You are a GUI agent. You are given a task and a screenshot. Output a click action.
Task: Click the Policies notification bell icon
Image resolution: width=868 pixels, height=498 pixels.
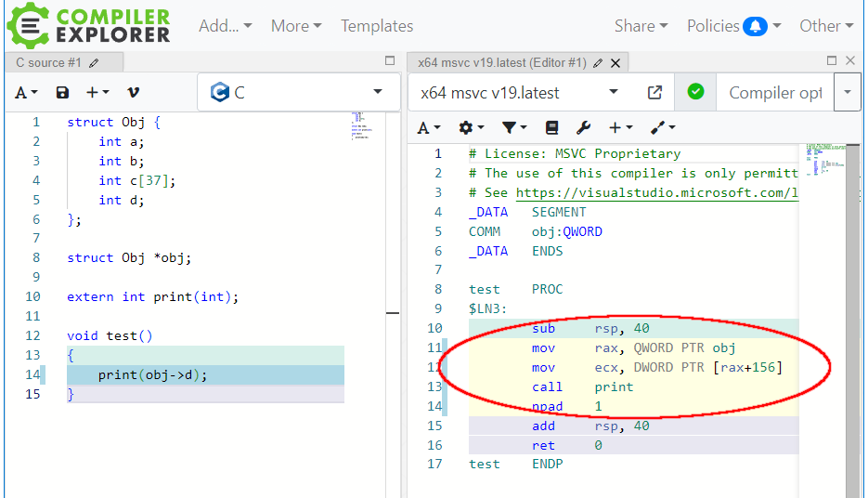coord(755,26)
